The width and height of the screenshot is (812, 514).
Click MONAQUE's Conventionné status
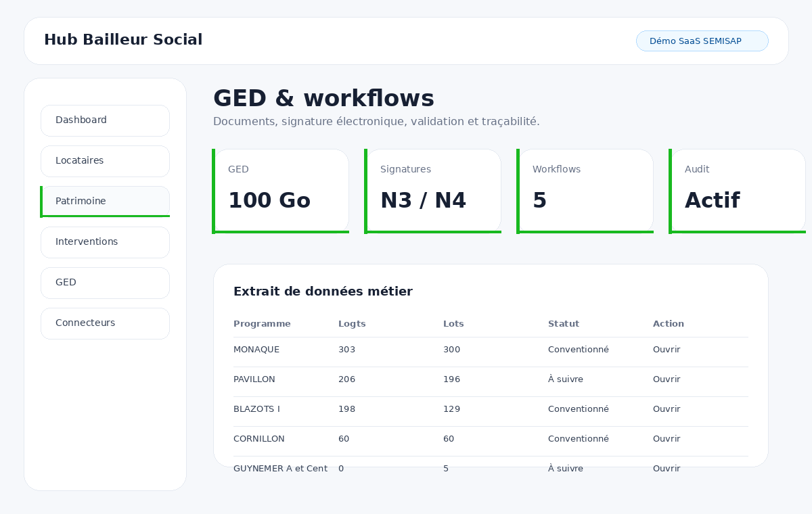coord(579,350)
